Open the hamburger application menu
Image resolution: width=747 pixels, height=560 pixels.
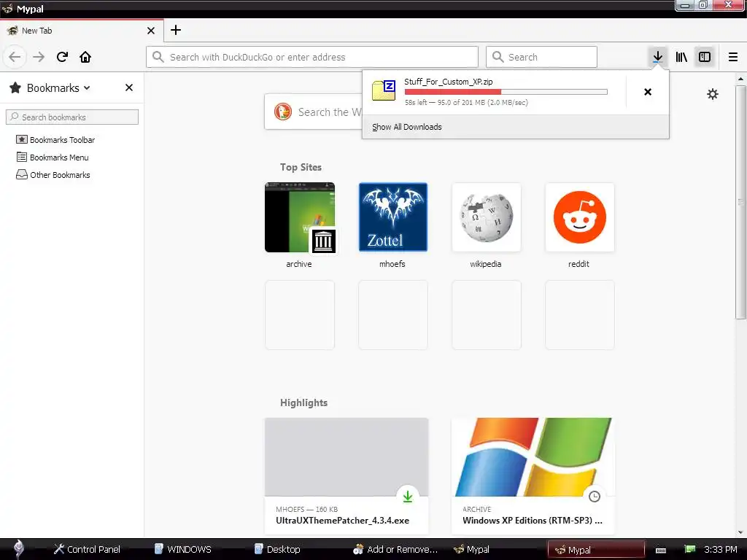tap(732, 57)
